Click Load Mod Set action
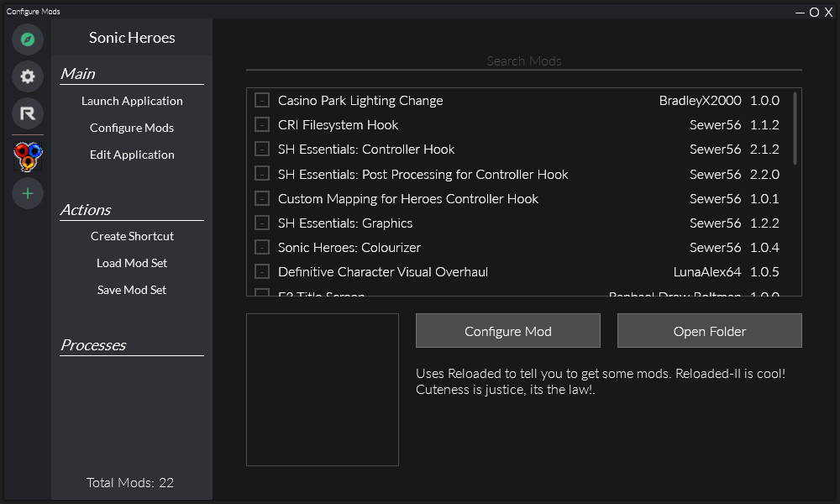This screenshot has width=840, height=504. point(132,263)
